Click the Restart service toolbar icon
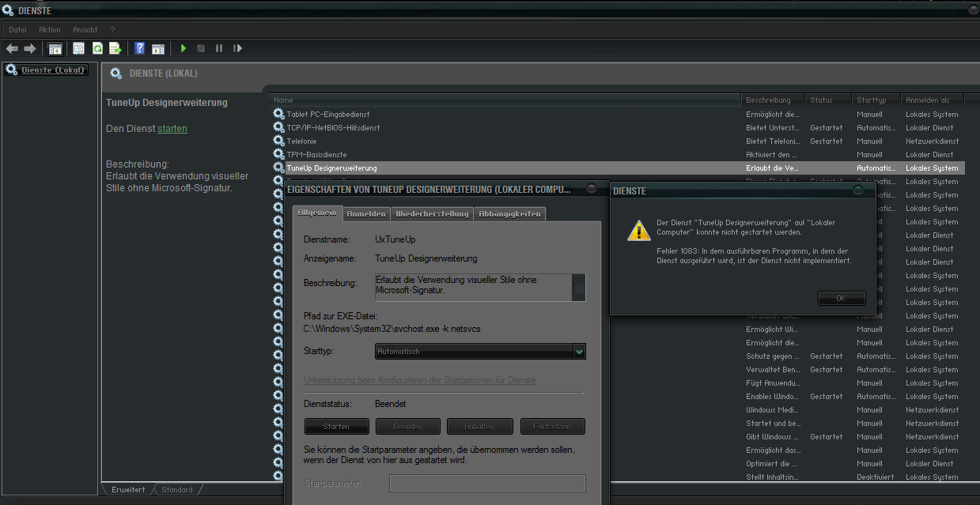 (x=237, y=48)
